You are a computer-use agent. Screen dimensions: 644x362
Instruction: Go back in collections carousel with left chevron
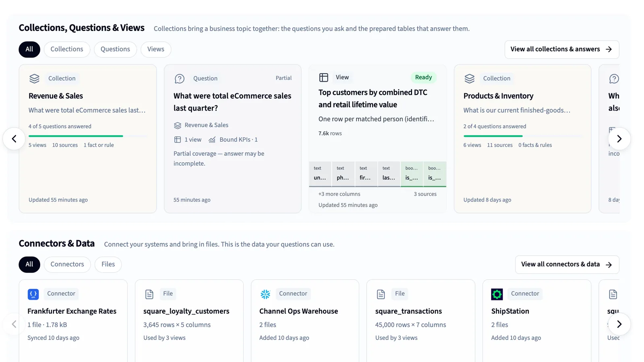click(14, 139)
